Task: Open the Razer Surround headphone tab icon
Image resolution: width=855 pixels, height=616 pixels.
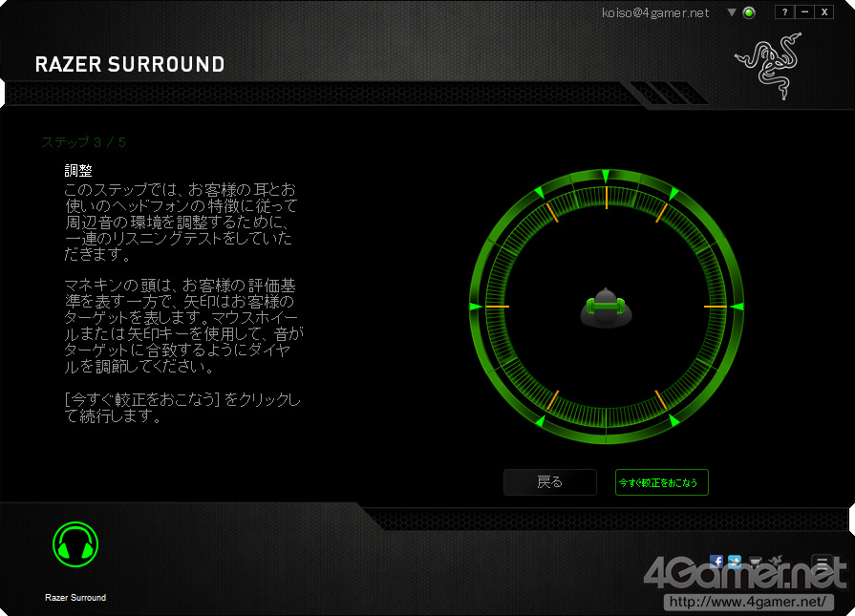Action: [75, 544]
